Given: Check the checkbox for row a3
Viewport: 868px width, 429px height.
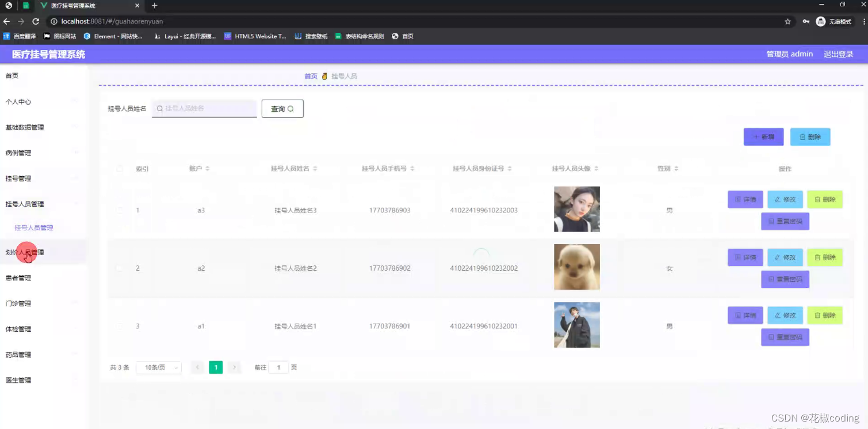Looking at the screenshot, I should coord(120,210).
